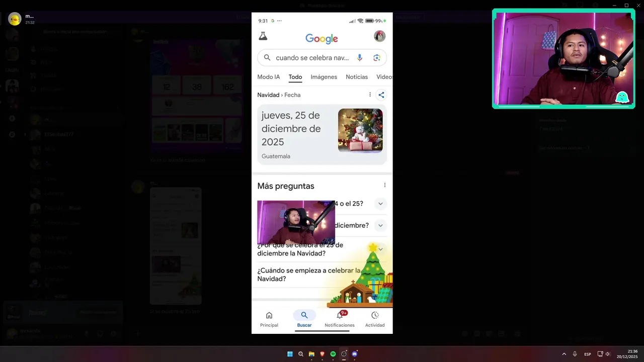This screenshot has width=644, height=362.
Task: Open Discord from the taskbar
Action: tap(355, 354)
